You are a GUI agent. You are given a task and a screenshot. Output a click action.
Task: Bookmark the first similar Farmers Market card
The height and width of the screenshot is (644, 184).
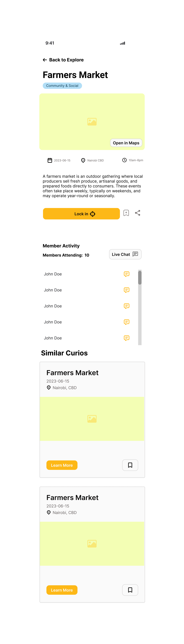click(x=130, y=465)
